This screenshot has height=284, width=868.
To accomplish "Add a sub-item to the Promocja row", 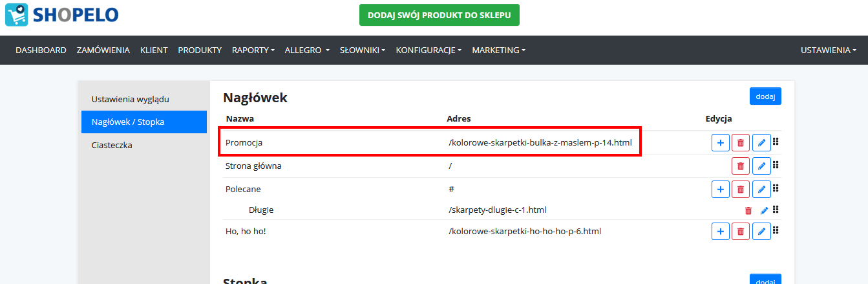I will pos(721,142).
